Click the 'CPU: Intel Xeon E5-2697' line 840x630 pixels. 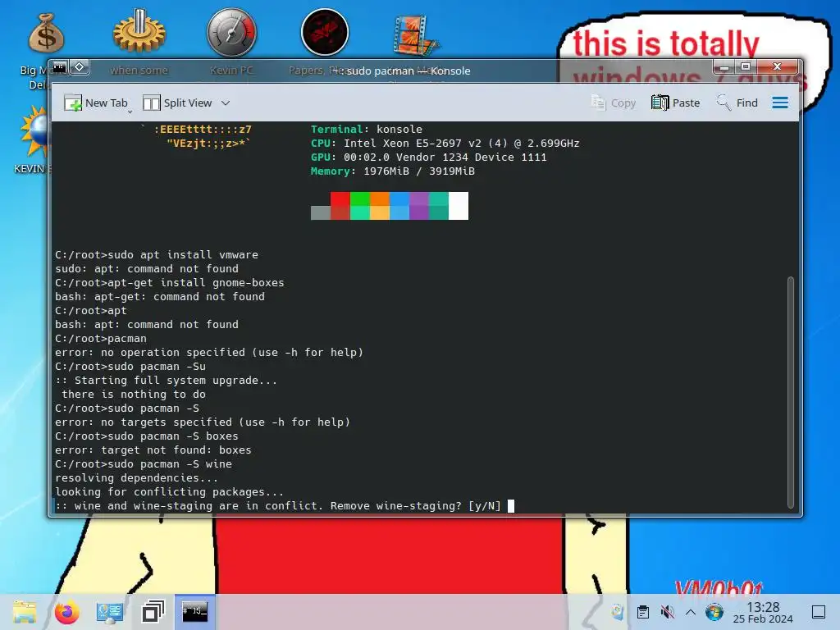click(445, 143)
